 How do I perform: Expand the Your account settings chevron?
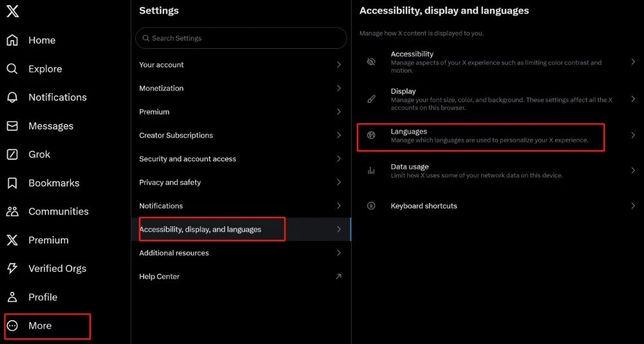click(339, 64)
